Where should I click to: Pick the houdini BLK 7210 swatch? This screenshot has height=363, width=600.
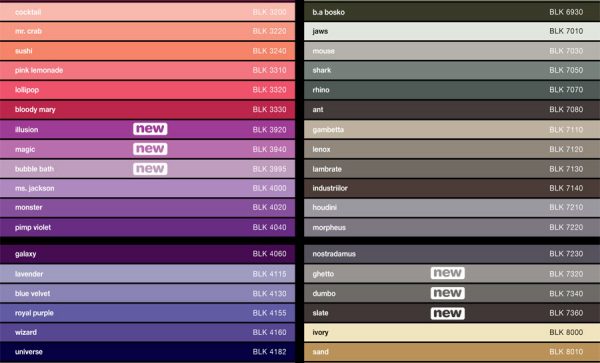(x=452, y=208)
